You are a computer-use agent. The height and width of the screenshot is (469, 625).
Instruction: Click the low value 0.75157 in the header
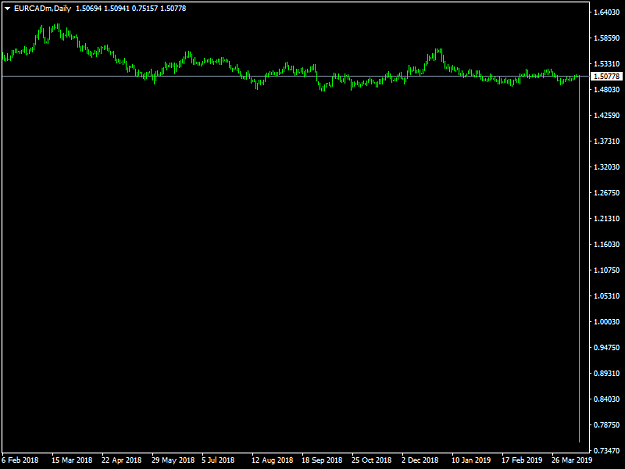point(145,8)
